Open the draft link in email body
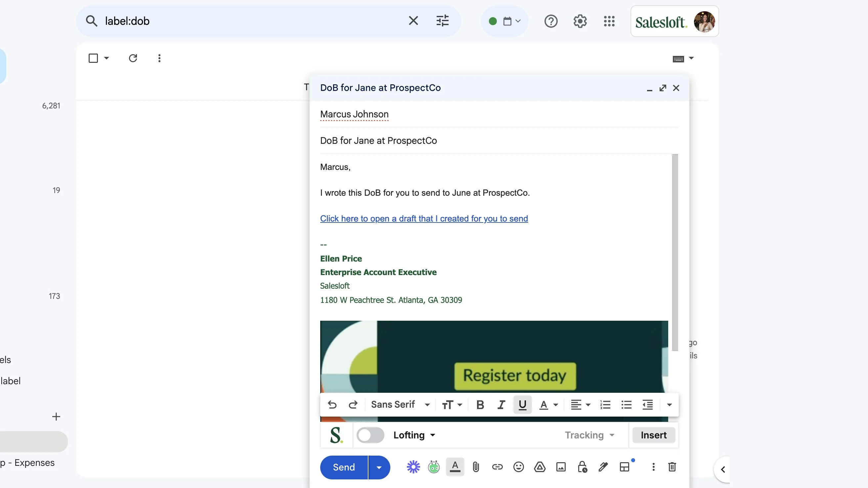The image size is (868, 488). click(424, 219)
